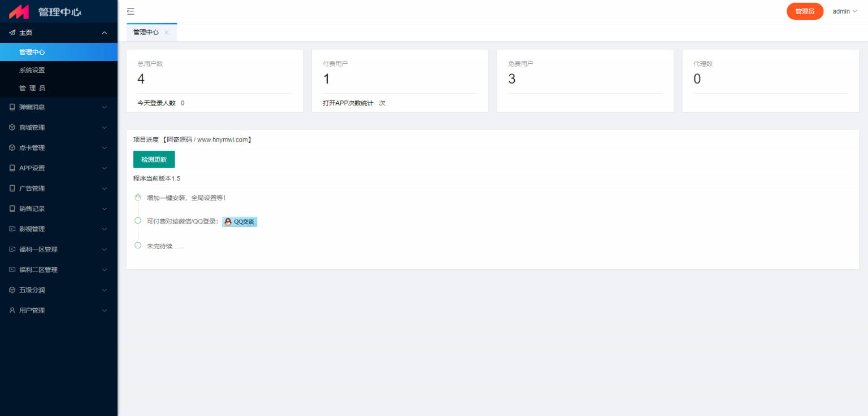Click the phone icon beside 广告管理
Image resolution: width=868 pixels, height=416 pixels.
(x=12, y=189)
